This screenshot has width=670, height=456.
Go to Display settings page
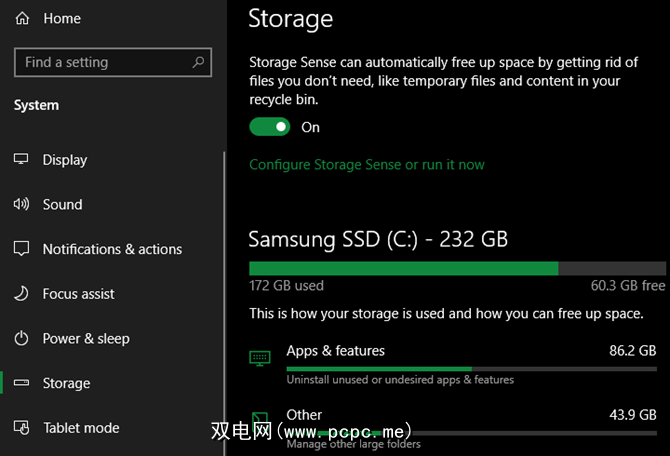pos(64,160)
